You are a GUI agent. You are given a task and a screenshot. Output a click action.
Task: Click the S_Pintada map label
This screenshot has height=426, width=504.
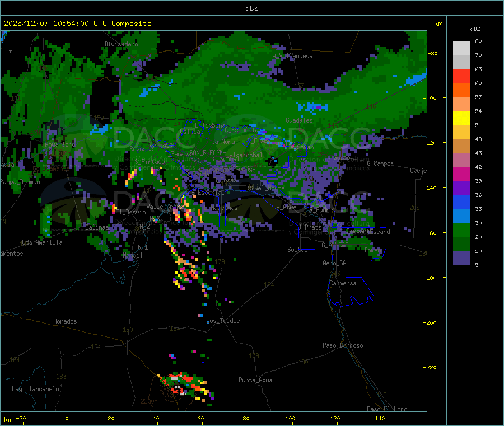[150, 162]
